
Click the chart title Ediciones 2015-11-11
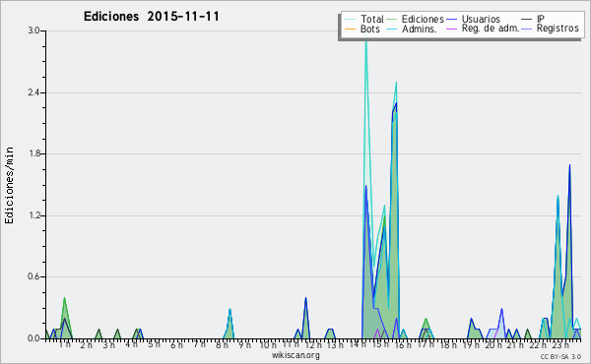151,17
